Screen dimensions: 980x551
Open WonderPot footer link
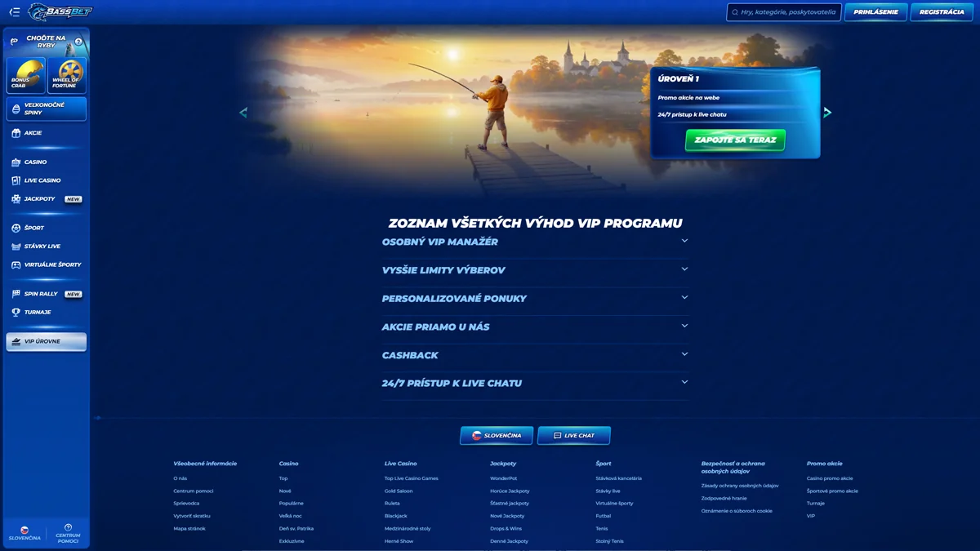click(x=503, y=478)
